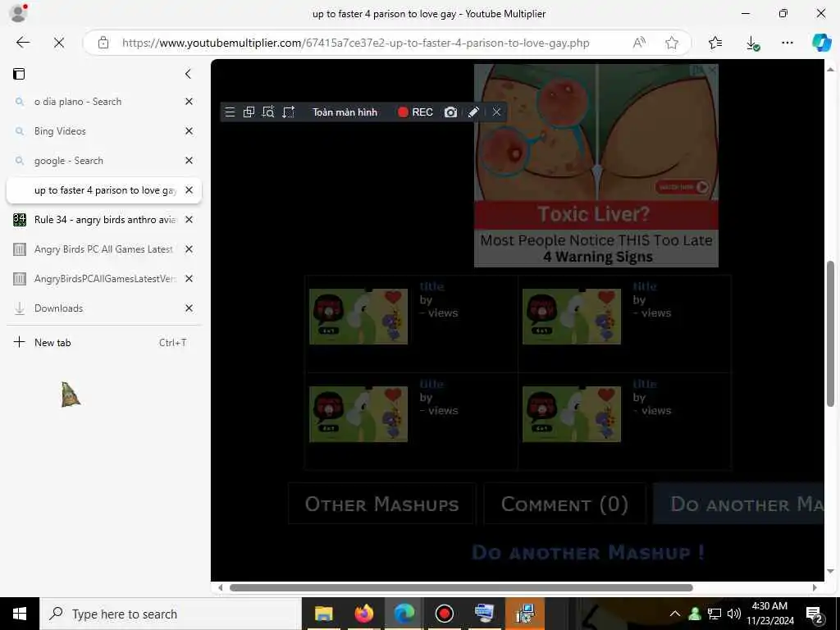Screen dimensions: 840x630
Task: Open the screen recorder taskbar icon
Action: [x=445, y=614]
